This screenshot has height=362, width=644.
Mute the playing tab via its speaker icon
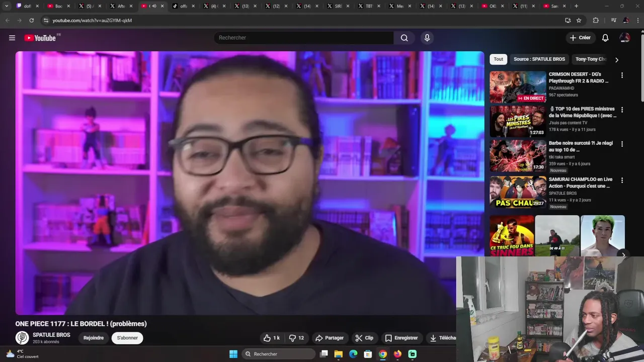coord(154,6)
